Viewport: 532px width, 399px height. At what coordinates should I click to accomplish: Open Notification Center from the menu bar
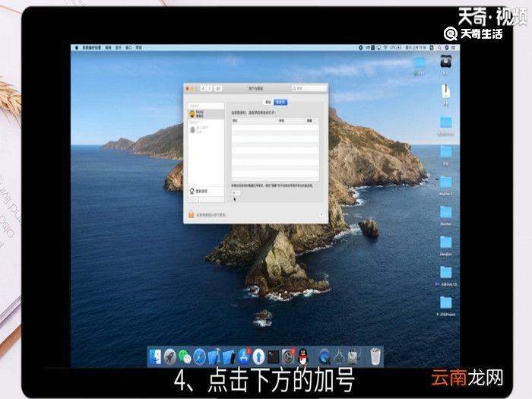pos(453,48)
